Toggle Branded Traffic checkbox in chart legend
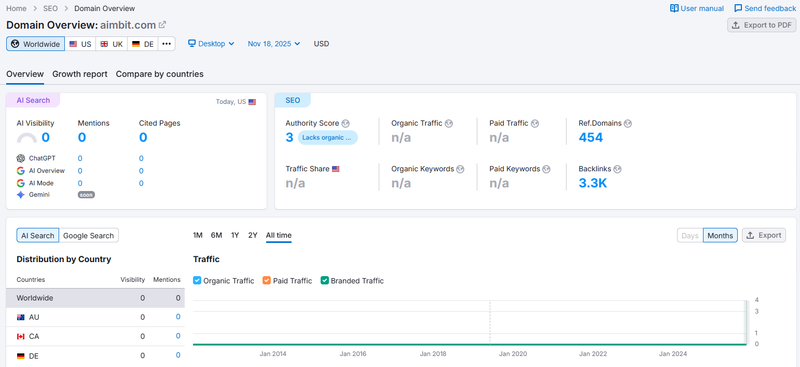This screenshot has height=367, width=800. pyautogui.click(x=324, y=280)
